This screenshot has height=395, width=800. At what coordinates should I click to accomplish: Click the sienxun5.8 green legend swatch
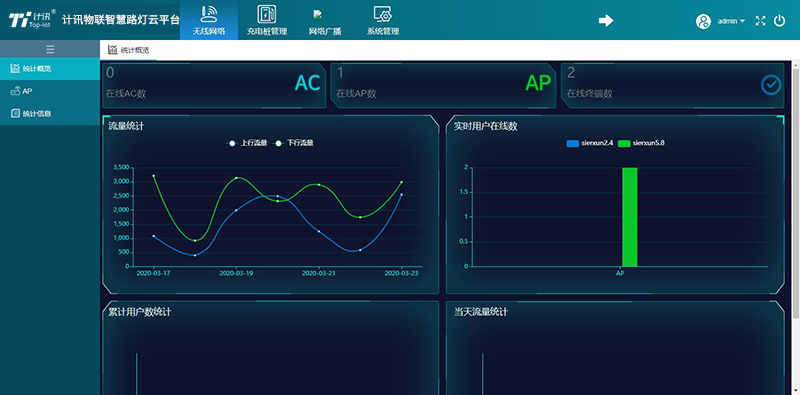click(x=624, y=143)
